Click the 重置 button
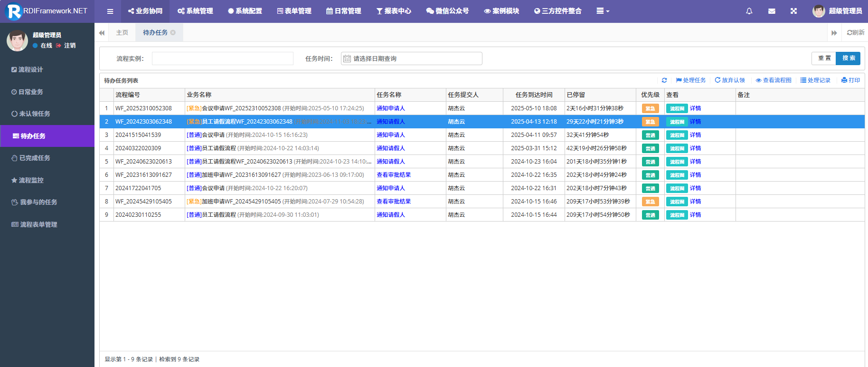Screen dimensions: 868x367 pos(824,58)
